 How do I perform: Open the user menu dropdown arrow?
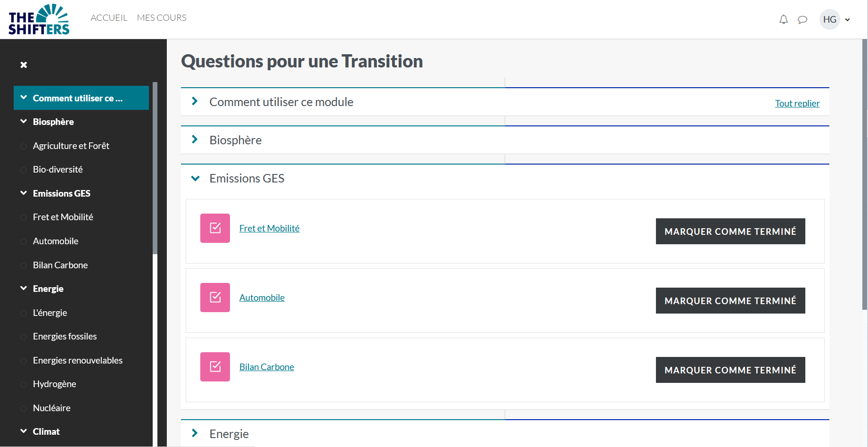tap(847, 20)
